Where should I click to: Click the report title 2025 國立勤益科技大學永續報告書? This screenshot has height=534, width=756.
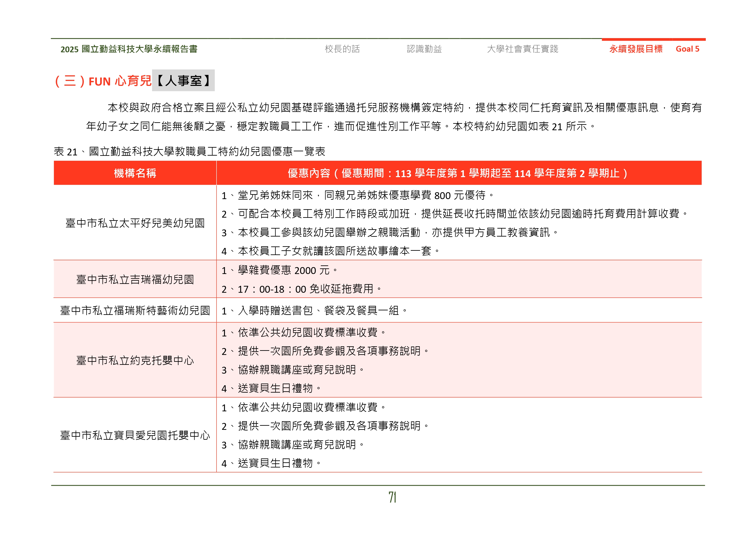point(129,49)
